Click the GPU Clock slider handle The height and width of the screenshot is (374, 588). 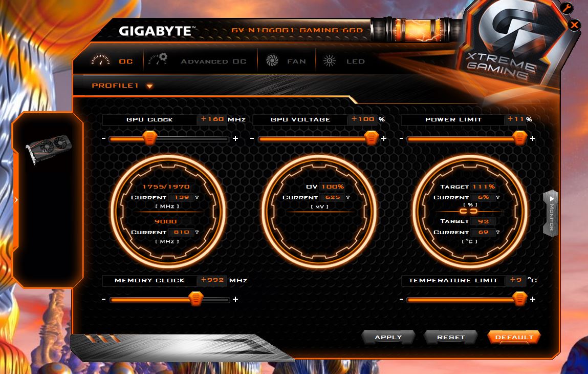coord(149,138)
